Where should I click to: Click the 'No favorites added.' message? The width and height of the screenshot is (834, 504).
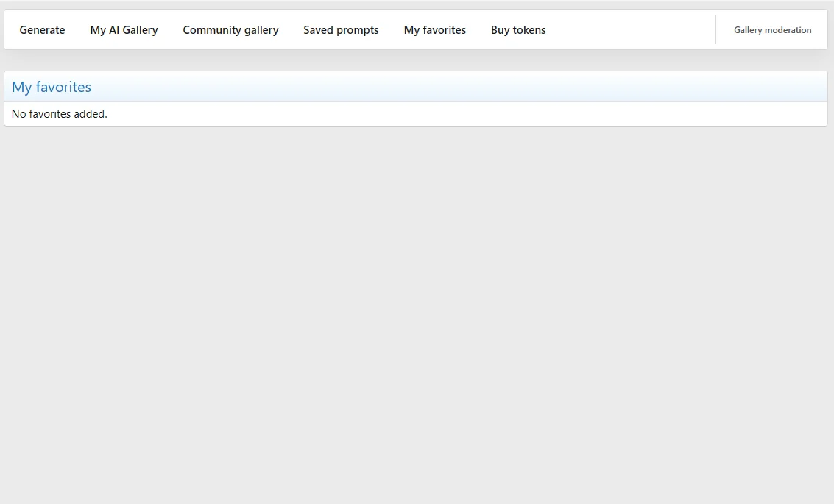(60, 114)
